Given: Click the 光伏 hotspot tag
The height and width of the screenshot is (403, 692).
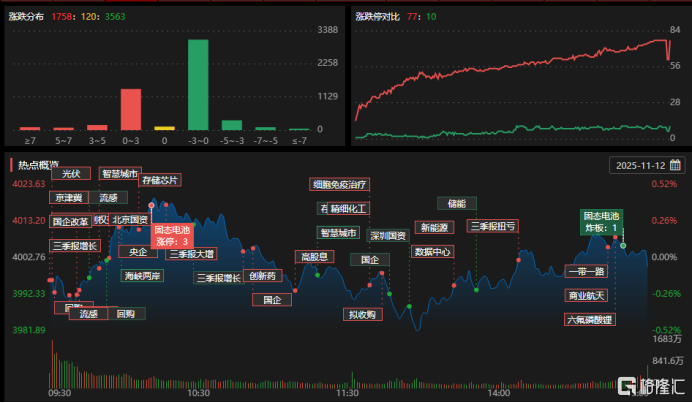Looking at the screenshot, I should [x=70, y=174].
